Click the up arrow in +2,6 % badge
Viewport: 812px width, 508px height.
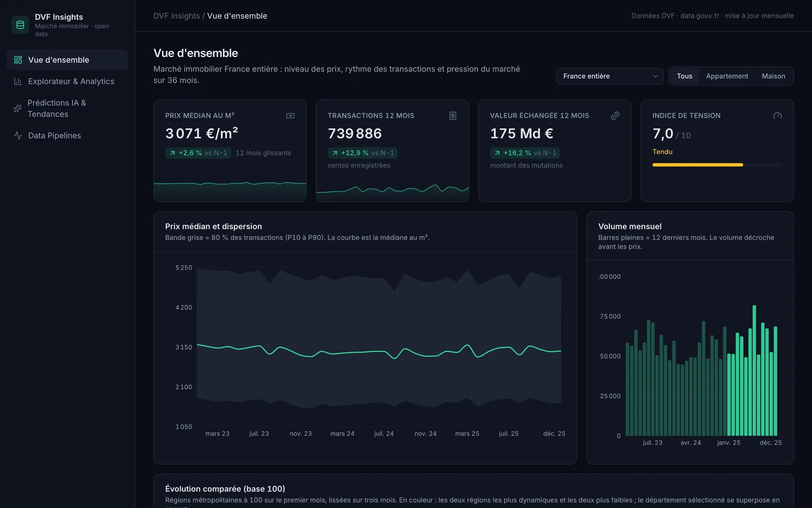173,153
